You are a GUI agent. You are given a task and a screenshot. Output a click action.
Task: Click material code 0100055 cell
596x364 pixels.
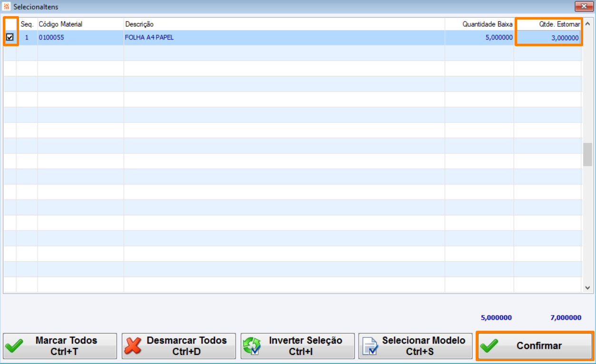pyautogui.click(x=81, y=38)
